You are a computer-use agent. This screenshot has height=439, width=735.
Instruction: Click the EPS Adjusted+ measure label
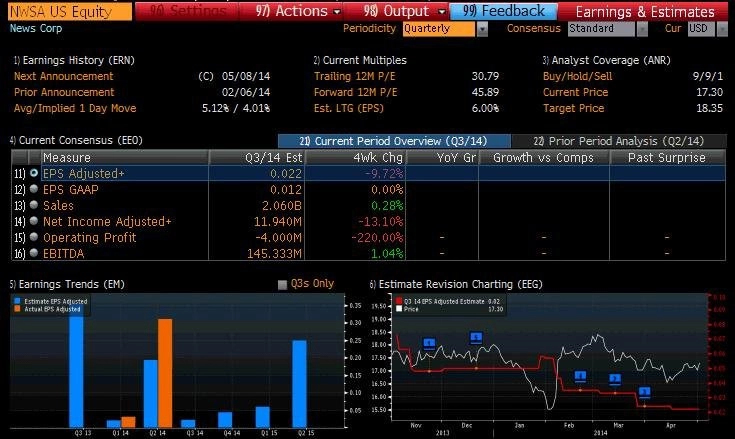pyautogui.click(x=83, y=173)
